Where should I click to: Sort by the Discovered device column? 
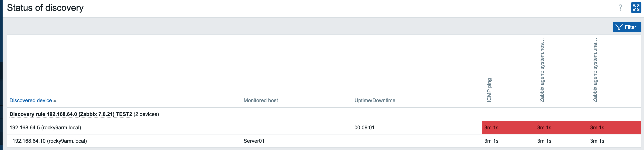pos(31,100)
